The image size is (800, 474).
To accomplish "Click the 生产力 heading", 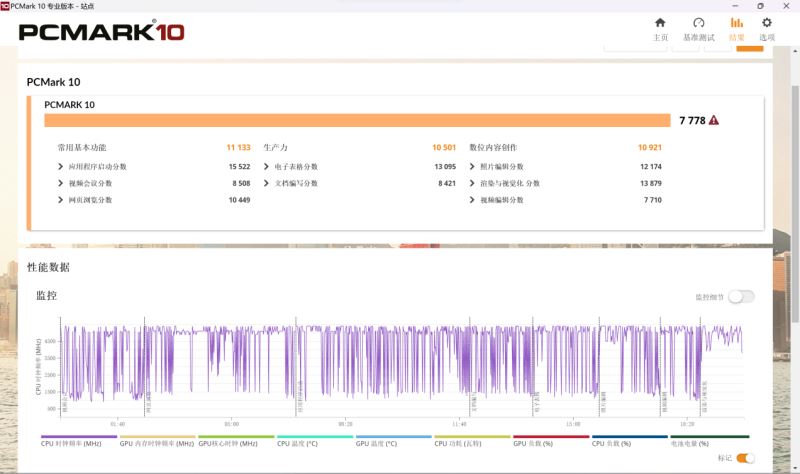I will pos(276,147).
